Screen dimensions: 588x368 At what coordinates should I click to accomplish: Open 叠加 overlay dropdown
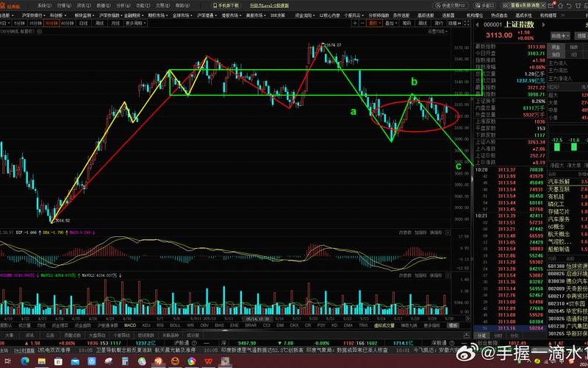[391, 24]
